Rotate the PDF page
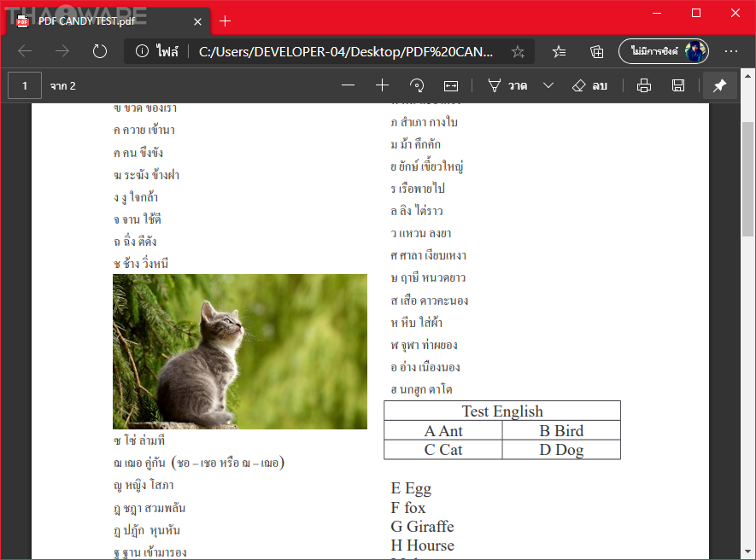 pyautogui.click(x=417, y=85)
